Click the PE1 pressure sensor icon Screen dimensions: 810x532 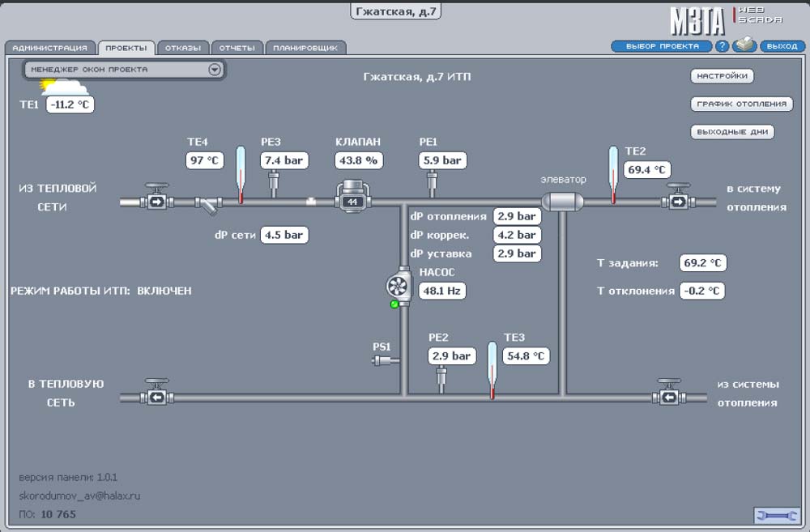(x=432, y=184)
